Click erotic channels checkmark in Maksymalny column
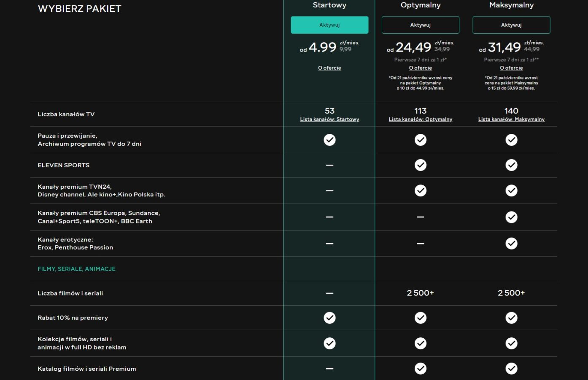The image size is (588, 380). (x=511, y=244)
